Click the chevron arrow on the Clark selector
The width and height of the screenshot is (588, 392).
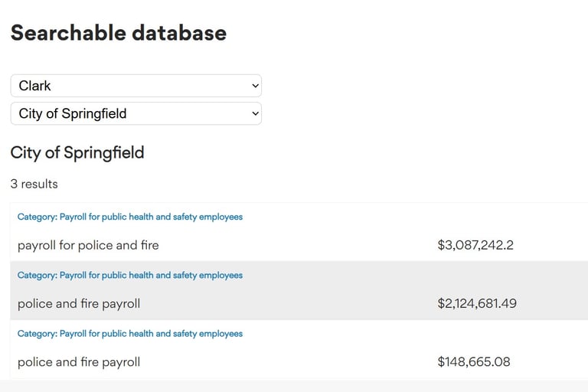(255, 86)
